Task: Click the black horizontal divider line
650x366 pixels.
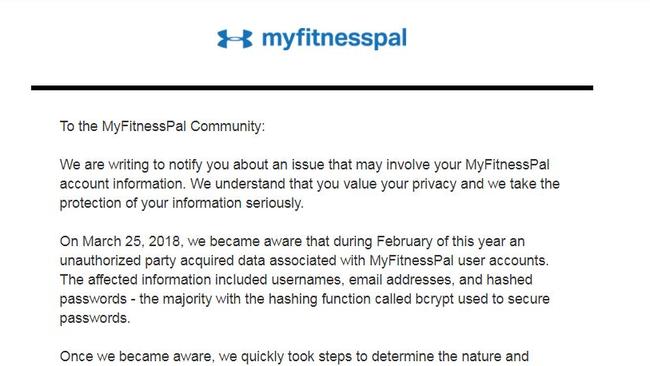Action: pyautogui.click(x=312, y=88)
